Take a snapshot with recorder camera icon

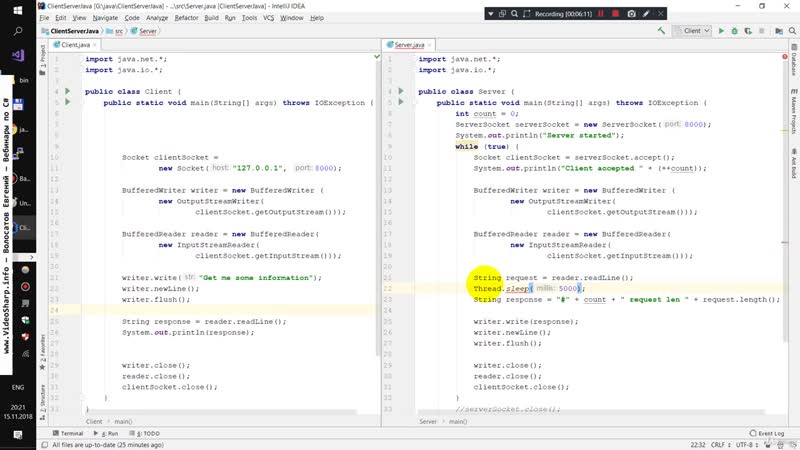click(632, 14)
